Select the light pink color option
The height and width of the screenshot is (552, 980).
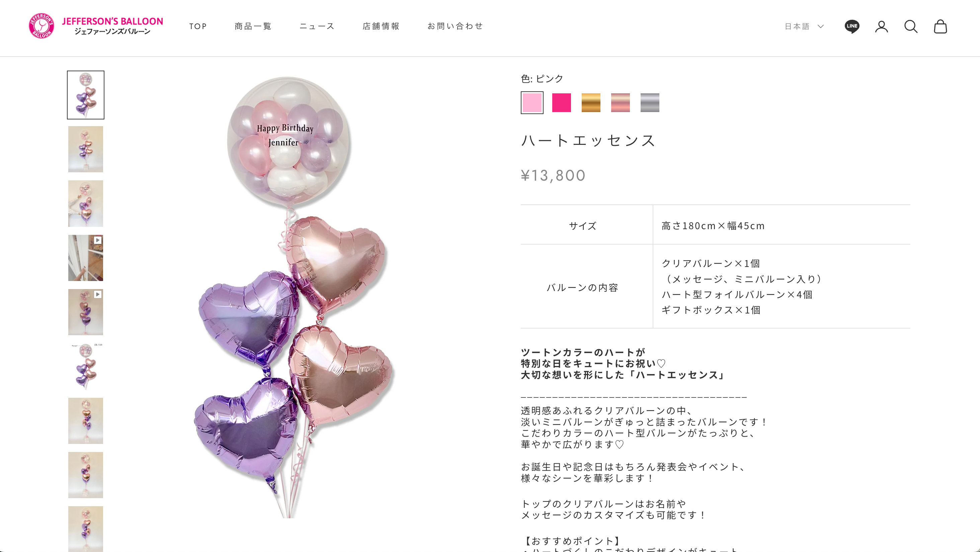(532, 103)
